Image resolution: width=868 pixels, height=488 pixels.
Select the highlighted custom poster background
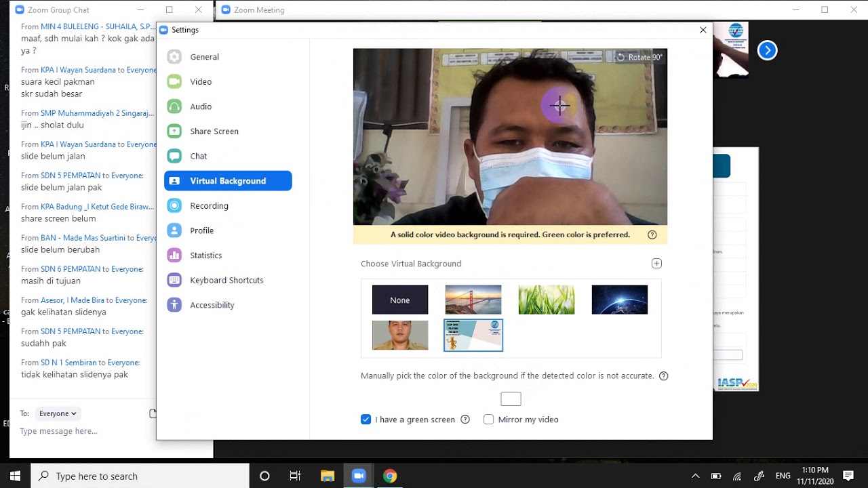[473, 335]
